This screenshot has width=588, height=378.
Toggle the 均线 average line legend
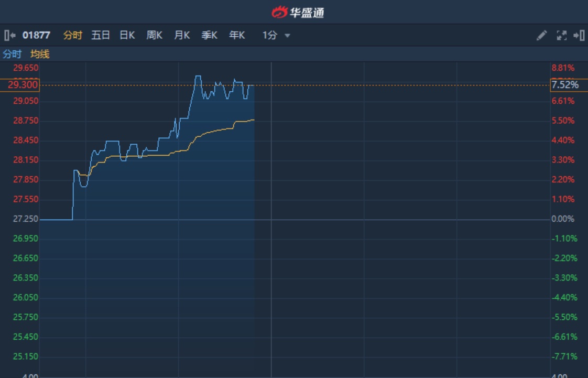(x=40, y=54)
